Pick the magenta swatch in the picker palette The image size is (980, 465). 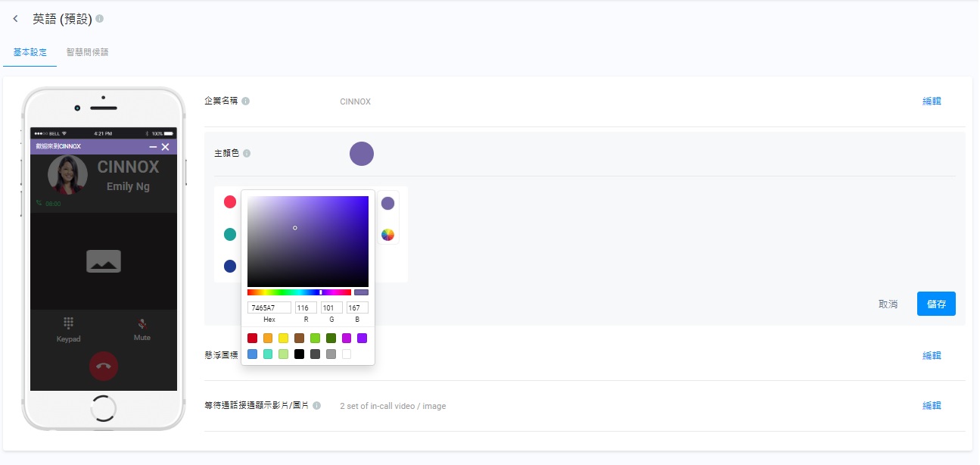347,339
